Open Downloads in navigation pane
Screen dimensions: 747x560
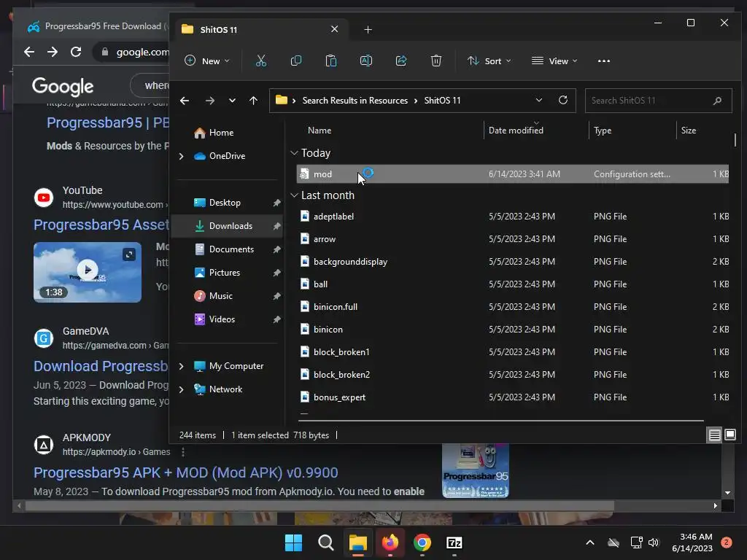point(227,226)
